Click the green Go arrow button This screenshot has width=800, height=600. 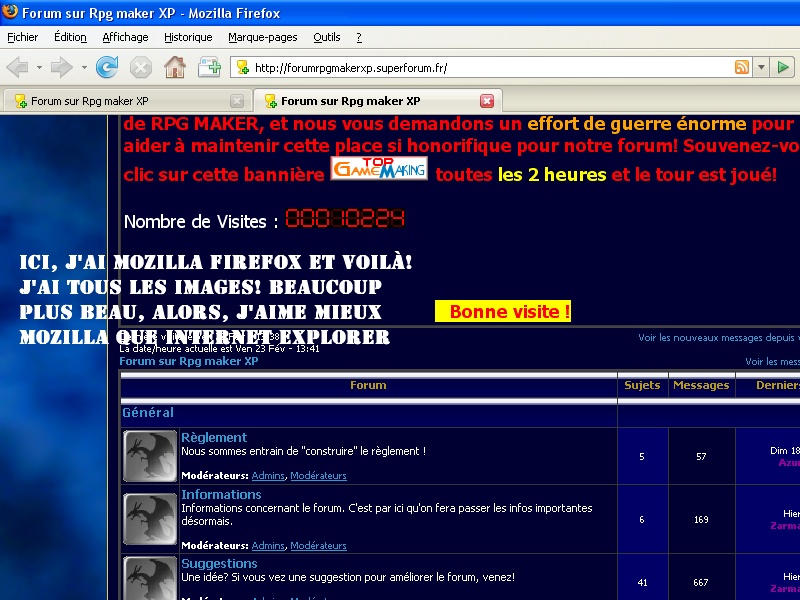(x=783, y=67)
